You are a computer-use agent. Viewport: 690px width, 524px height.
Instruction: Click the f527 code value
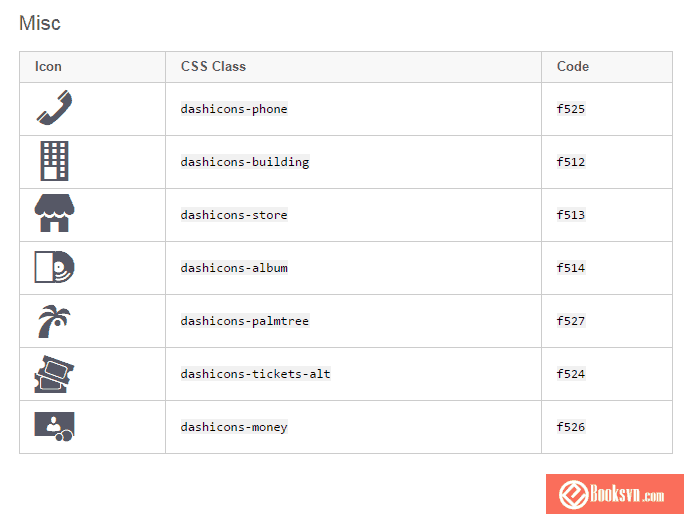pyautogui.click(x=571, y=321)
